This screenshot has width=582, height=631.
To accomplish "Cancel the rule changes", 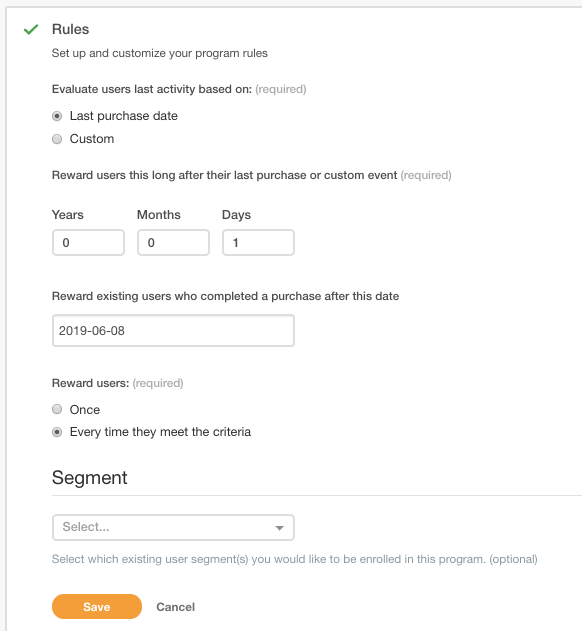I will pyautogui.click(x=175, y=607).
